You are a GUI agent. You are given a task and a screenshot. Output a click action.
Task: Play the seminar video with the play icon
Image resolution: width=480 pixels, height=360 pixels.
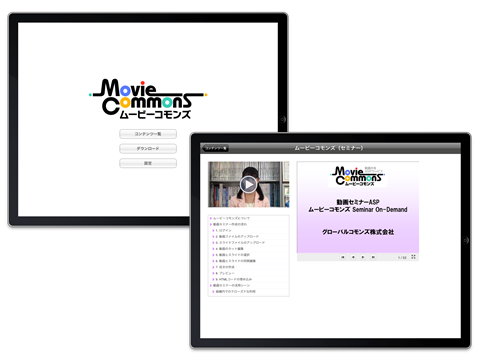249,184
